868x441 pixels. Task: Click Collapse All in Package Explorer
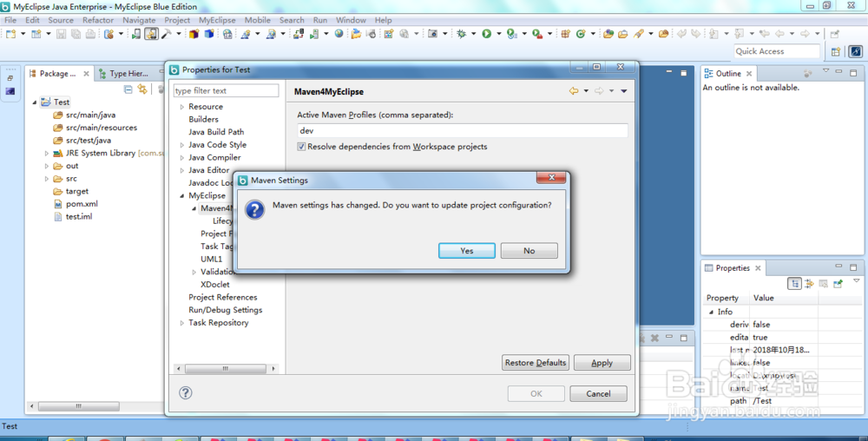128,89
